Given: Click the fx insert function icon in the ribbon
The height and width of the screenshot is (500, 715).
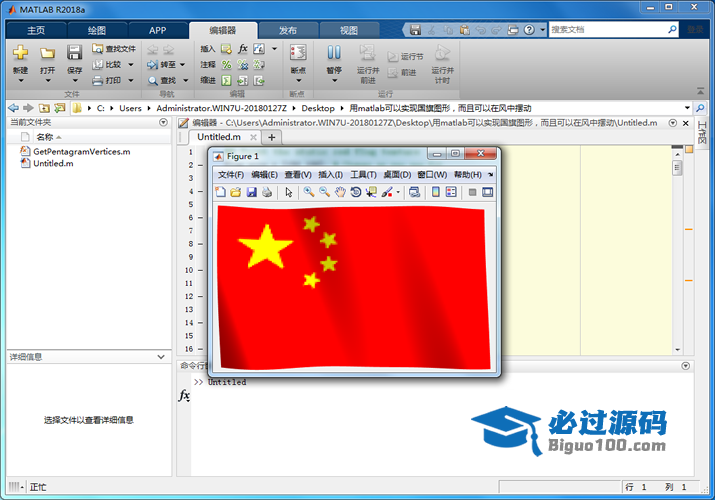Looking at the screenshot, I should click(243, 49).
